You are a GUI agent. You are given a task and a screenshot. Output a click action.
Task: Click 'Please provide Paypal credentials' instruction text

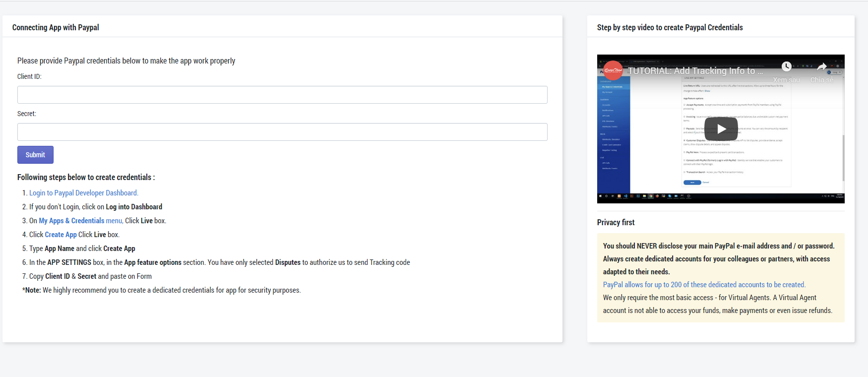pyautogui.click(x=126, y=61)
